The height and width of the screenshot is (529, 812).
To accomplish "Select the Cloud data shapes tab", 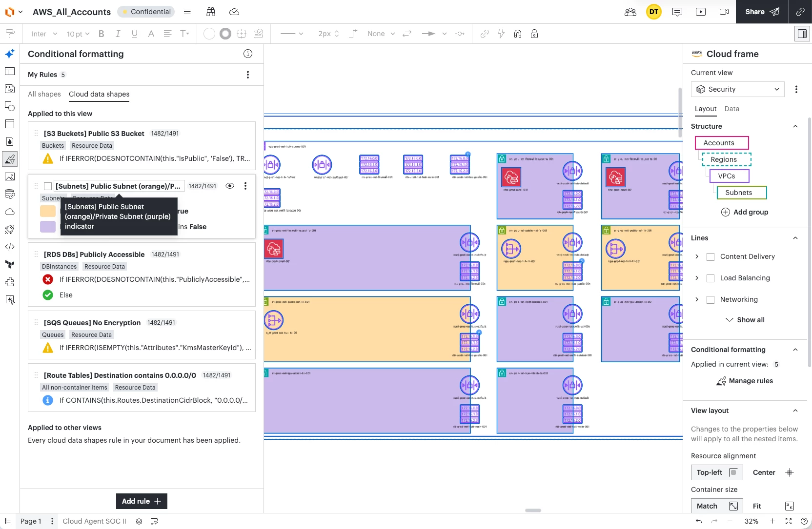I will (99, 94).
